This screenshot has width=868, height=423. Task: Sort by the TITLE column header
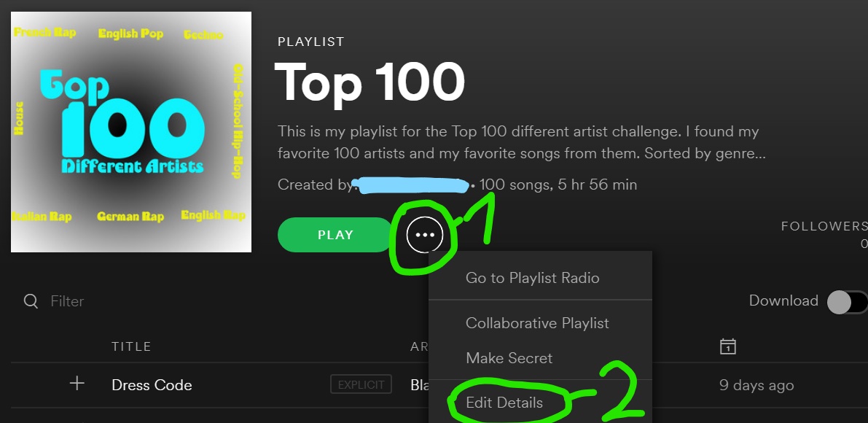pos(131,346)
